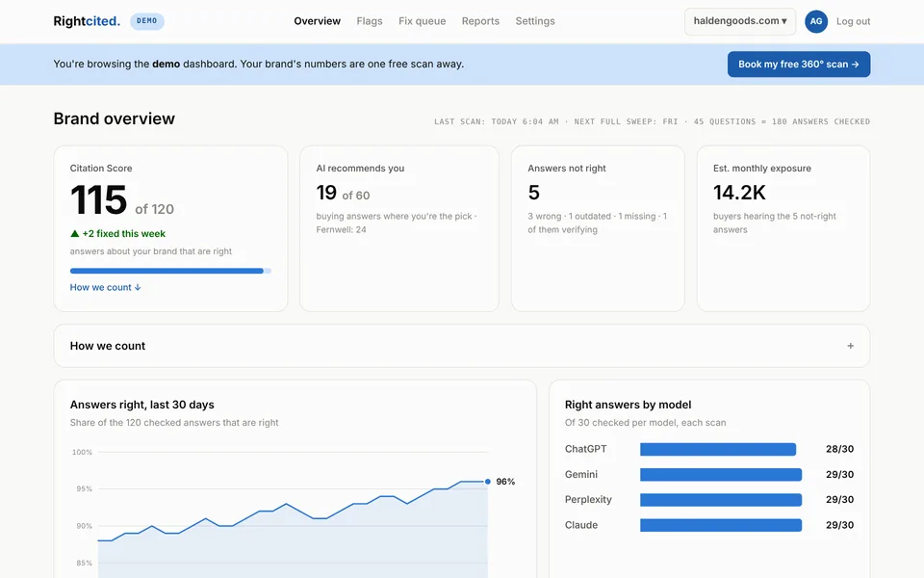Click the Gemini 29/30 score
Screen dimensions: 924x578
pos(839,474)
